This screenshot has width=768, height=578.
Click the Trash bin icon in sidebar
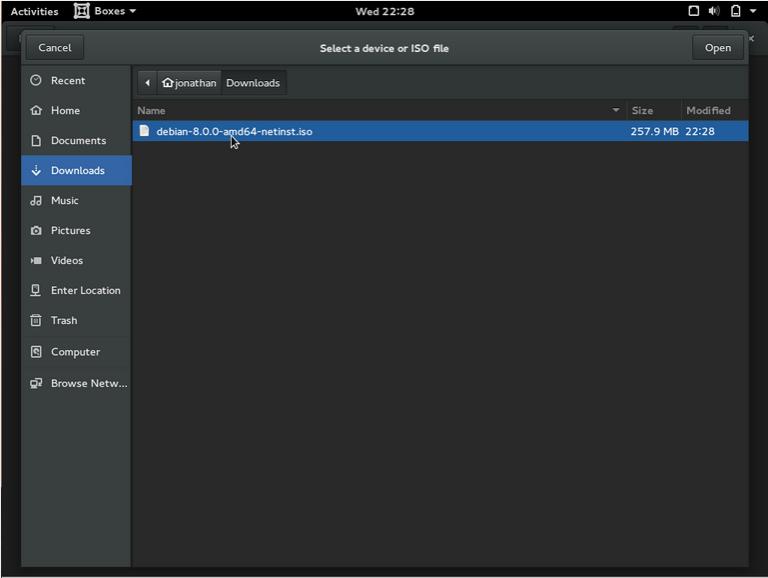click(37, 320)
